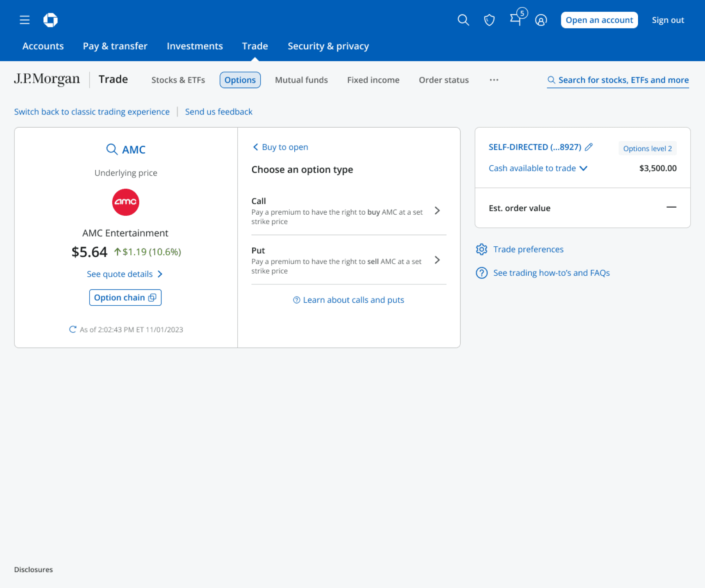Open See quote details

coord(125,274)
